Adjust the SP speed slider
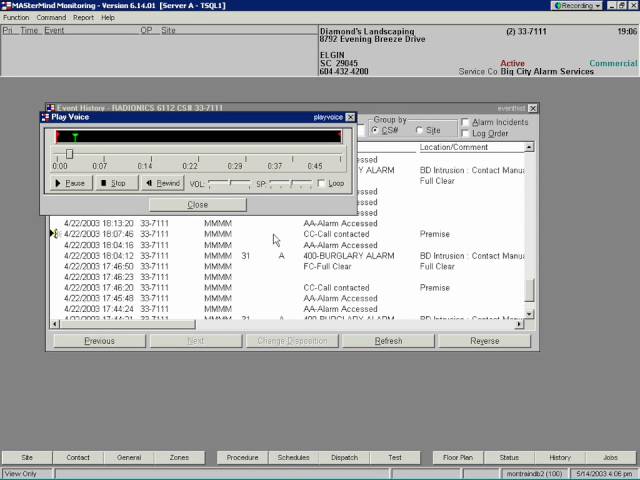Screen dimensions: 640x480 point(291,184)
